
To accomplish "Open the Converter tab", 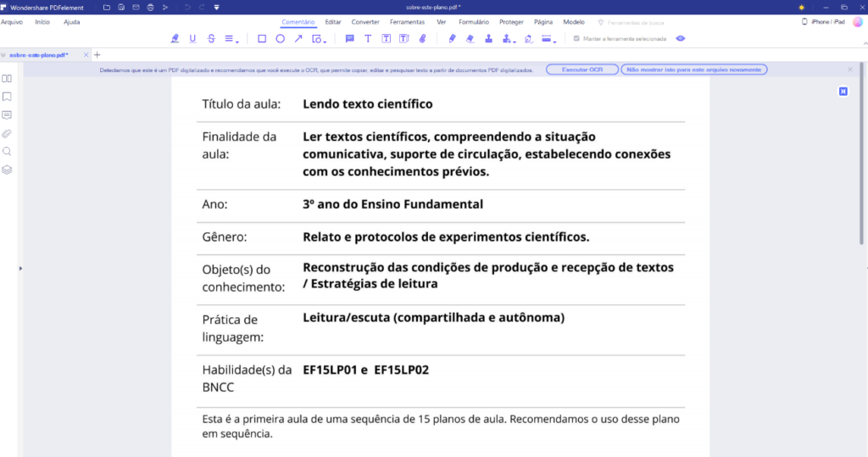I will pos(365,21).
